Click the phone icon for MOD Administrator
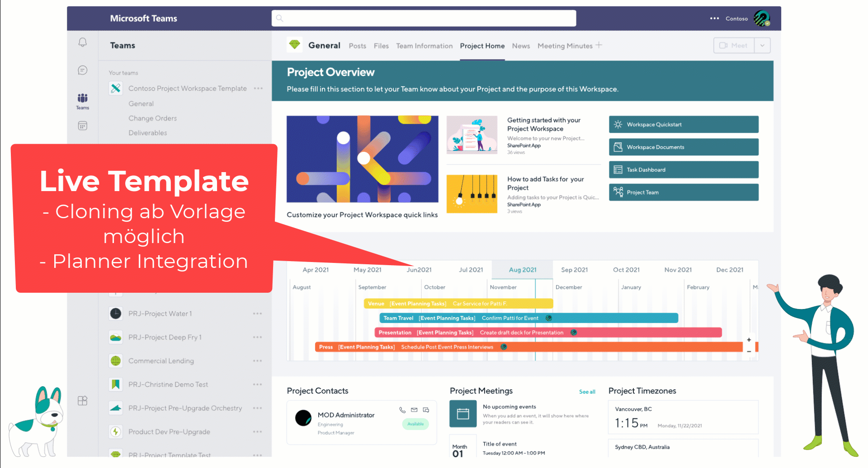Viewport: 868px width, 468px height. (x=402, y=410)
